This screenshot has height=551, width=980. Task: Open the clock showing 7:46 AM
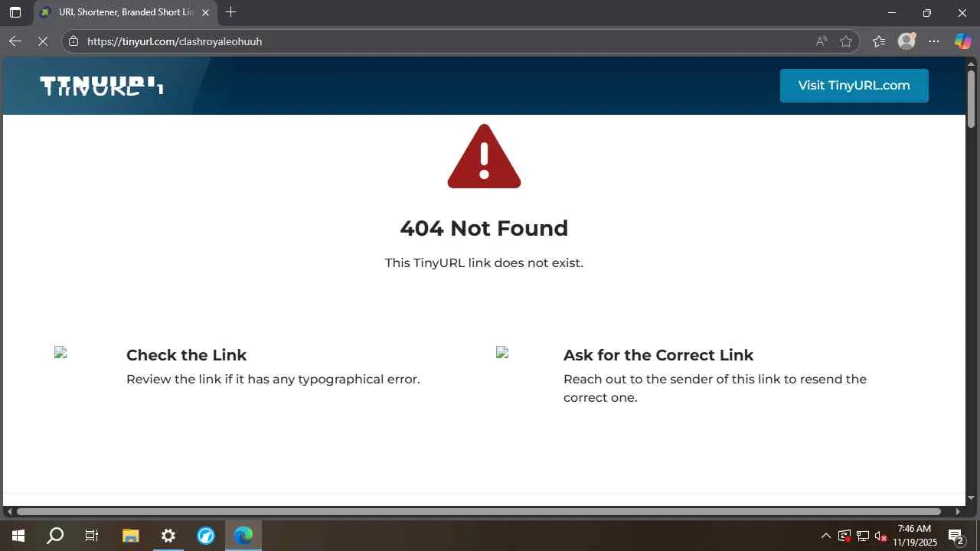(x=915, y=536)
